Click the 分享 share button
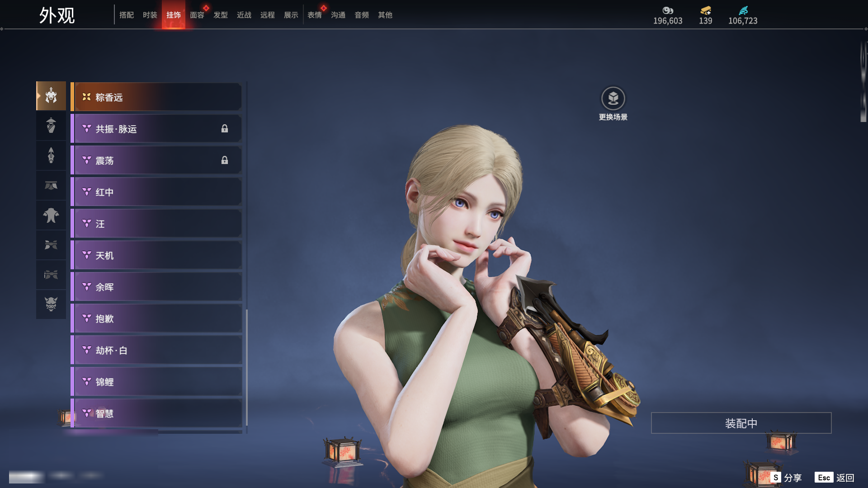This screenshot has height=488, width=868. [x=786, y=478]
